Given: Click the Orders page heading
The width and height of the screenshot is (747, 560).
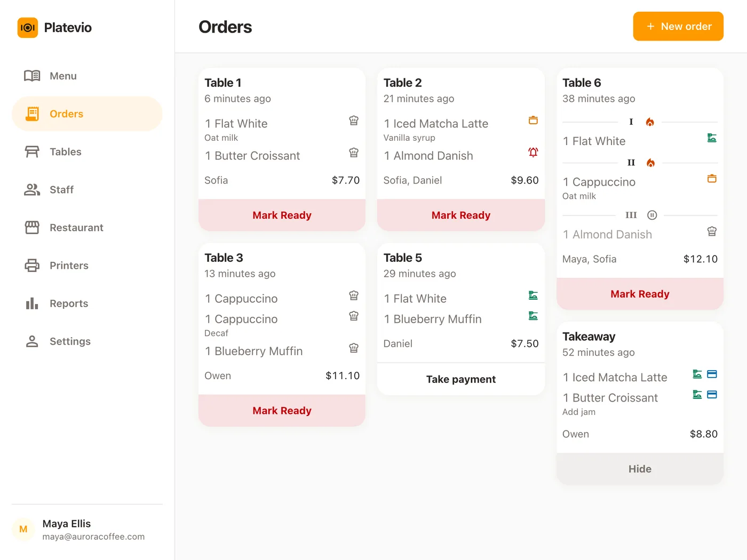Looking at the screenshot, I should point(225,27).
